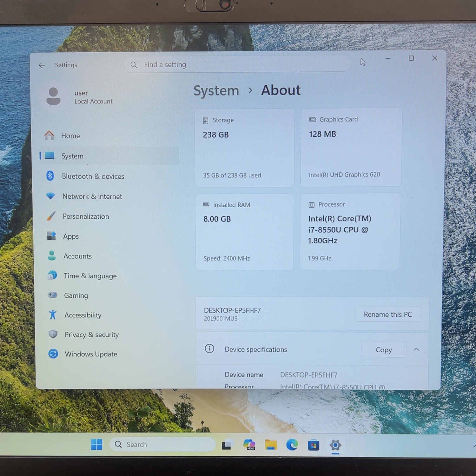Click the Network wifi icon
Image resolution: width=476 pixels, height=476 pixels.
[50, 196]
